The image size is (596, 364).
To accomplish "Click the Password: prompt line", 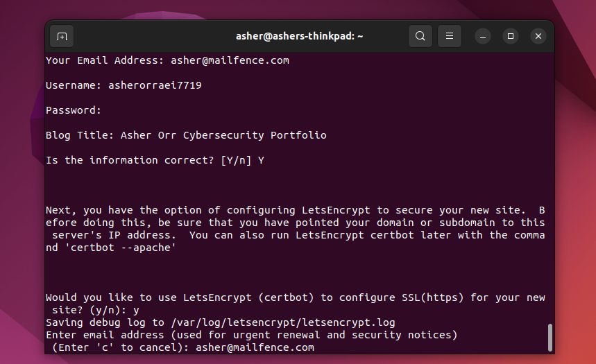I will point(74,110).
